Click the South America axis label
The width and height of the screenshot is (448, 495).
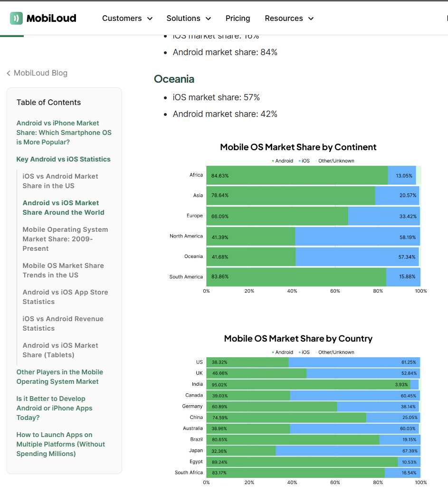pos(186,277)
